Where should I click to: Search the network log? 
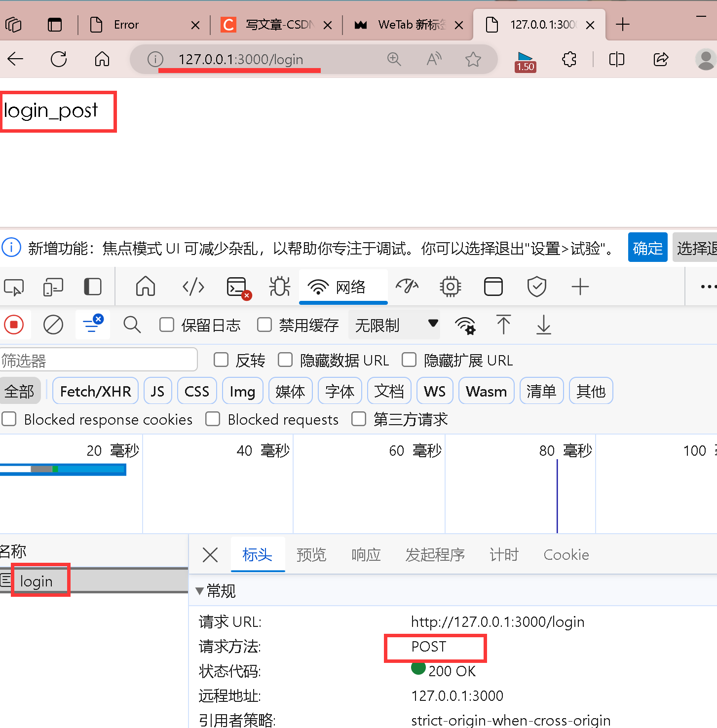click(132, 325)
